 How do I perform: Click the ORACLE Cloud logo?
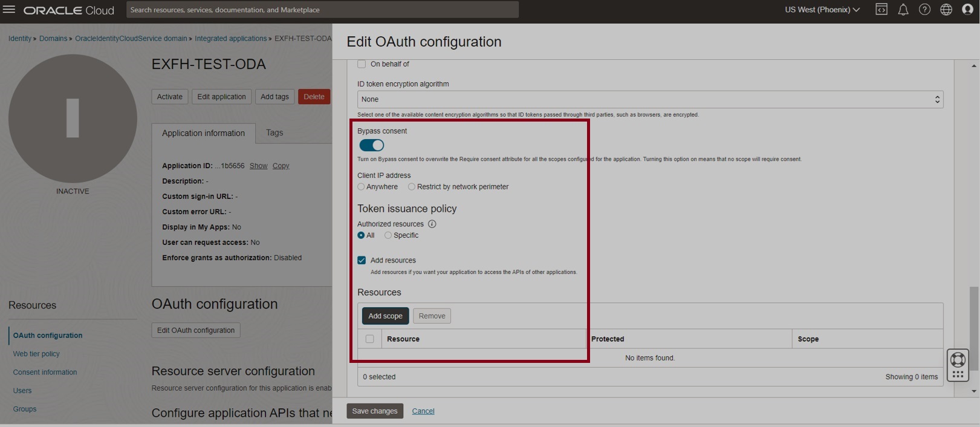(x=68, y=10)
